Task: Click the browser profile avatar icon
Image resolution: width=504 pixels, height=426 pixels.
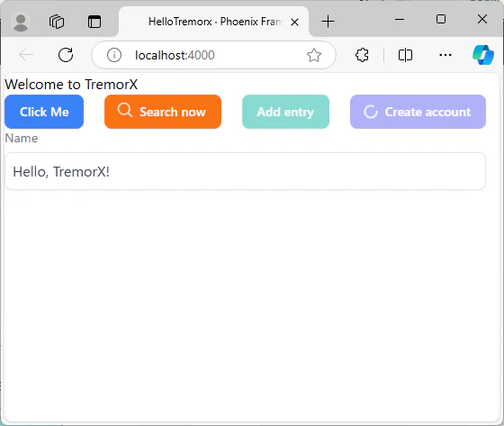Action: point(21,23)
